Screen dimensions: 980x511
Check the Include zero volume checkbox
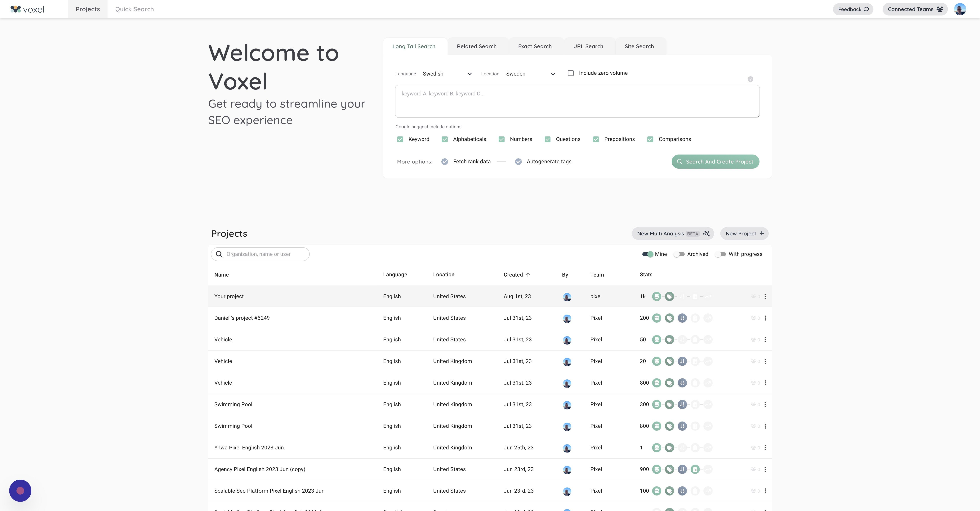click(x=571, y=73)
